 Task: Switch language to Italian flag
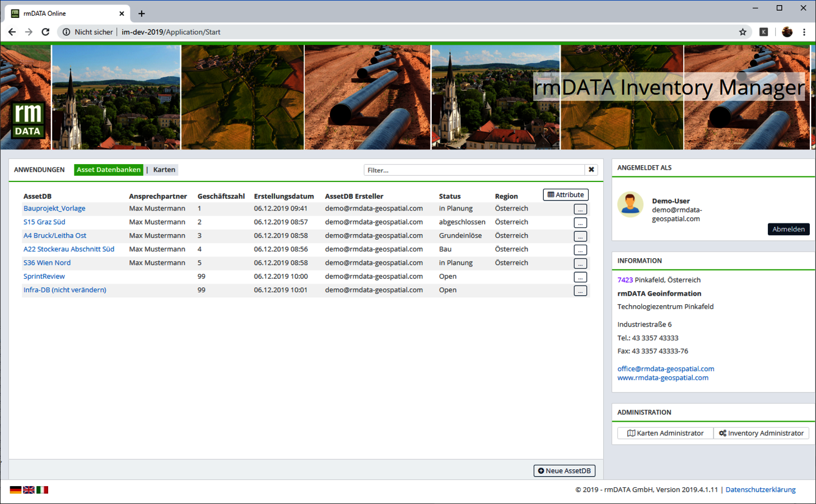point(43,489)
